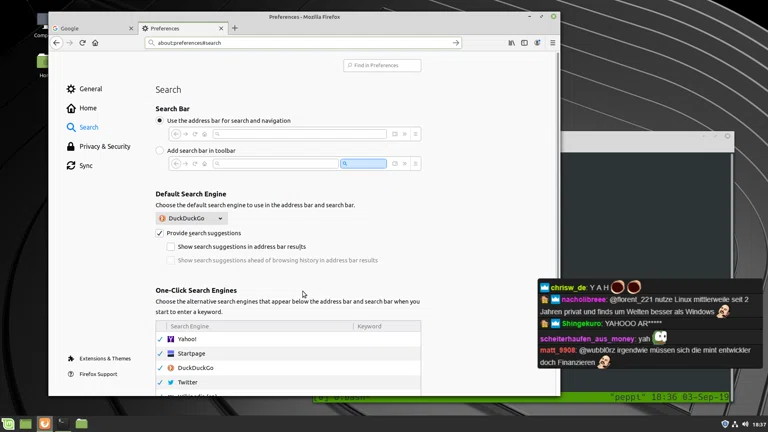The image size is (768, 432).
Task: Open the Library icon in Firefox toolbar
Action: 511,43
